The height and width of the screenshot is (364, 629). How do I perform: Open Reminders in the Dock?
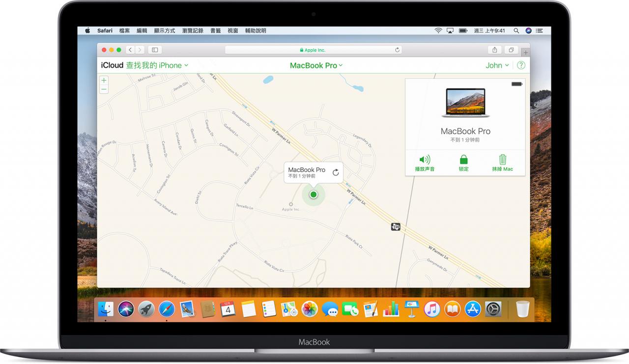point(268,309)
